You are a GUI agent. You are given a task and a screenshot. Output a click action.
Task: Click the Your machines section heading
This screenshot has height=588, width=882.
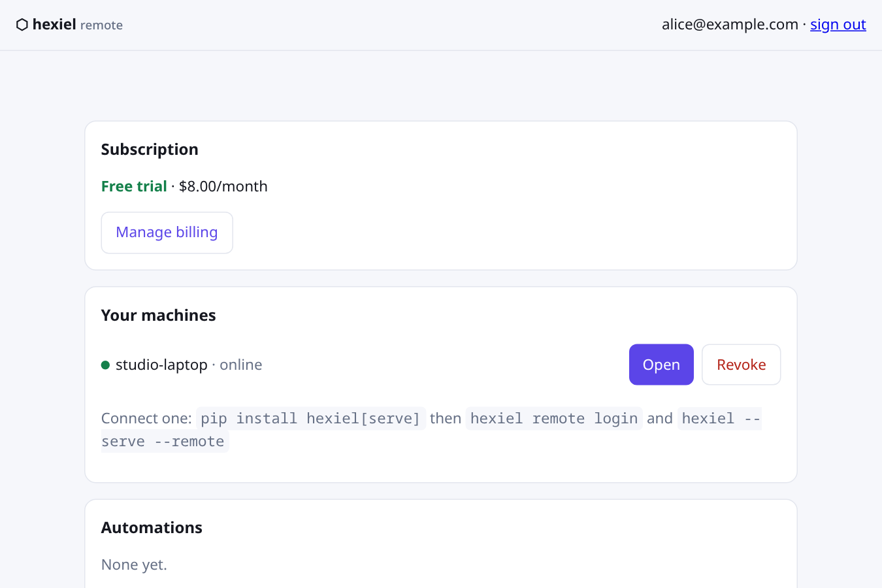click(x=158, y=316)
